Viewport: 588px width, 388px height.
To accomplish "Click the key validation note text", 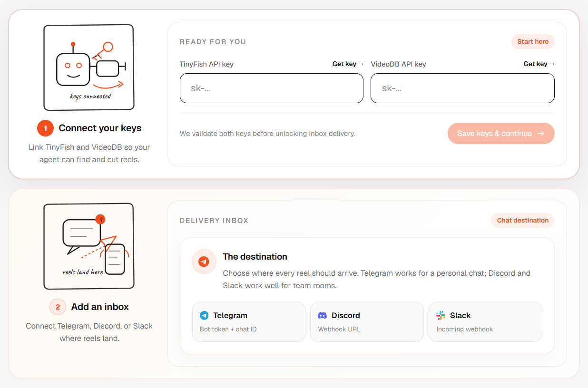I will coord(267,134).
